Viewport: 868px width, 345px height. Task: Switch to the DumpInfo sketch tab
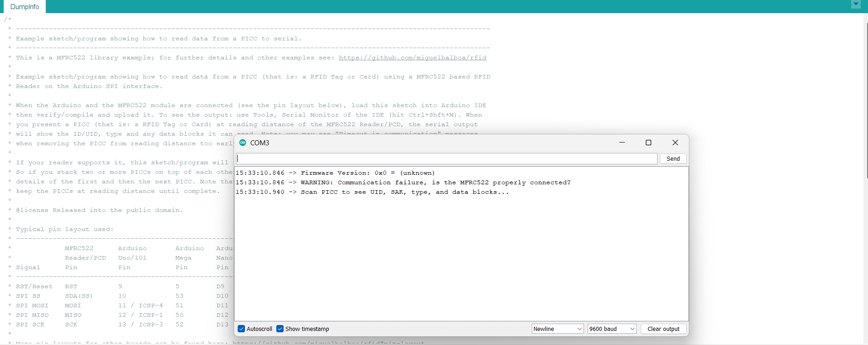[x=25, y=7]
